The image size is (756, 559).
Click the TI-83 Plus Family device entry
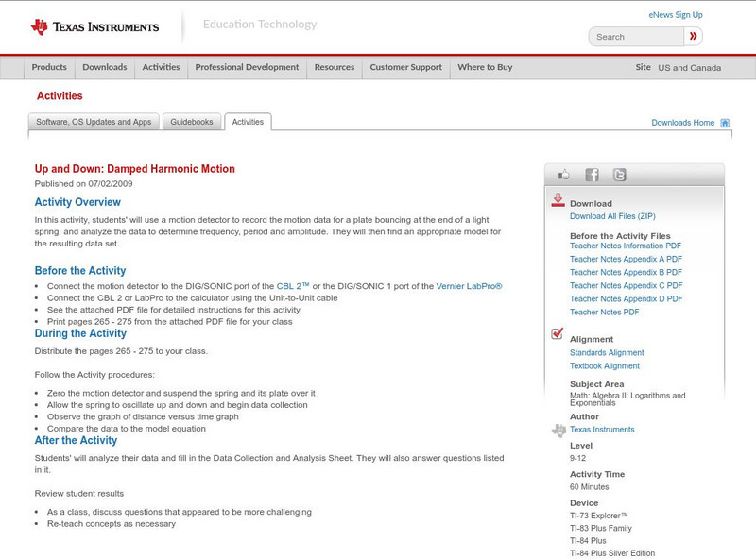601,528
